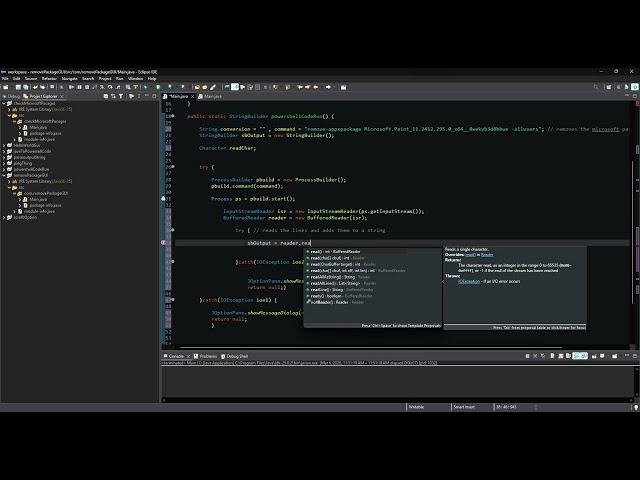Screen dimensions: 640x480
Task: Open the Navigate menu
Action: coord(69,78)
